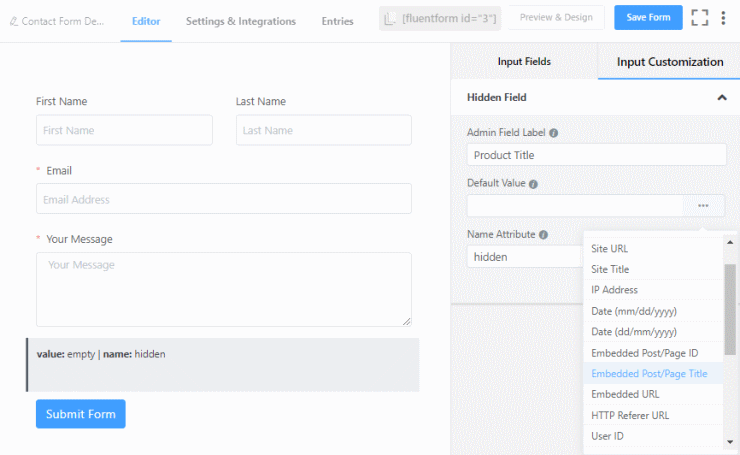The image size is (740, 455).
Task: Click the fullscreen expand icon
Action: [699, 18]
